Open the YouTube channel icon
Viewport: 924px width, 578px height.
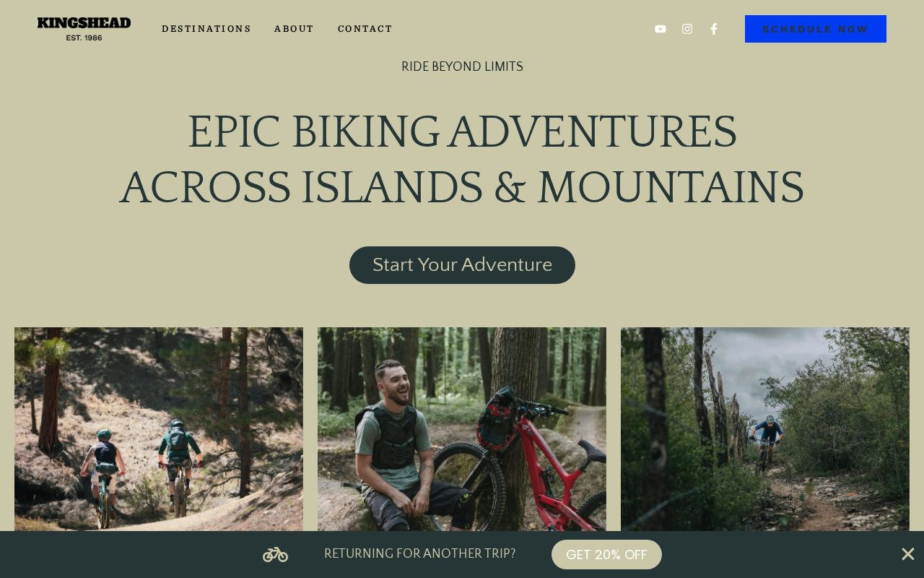(661, 29)
